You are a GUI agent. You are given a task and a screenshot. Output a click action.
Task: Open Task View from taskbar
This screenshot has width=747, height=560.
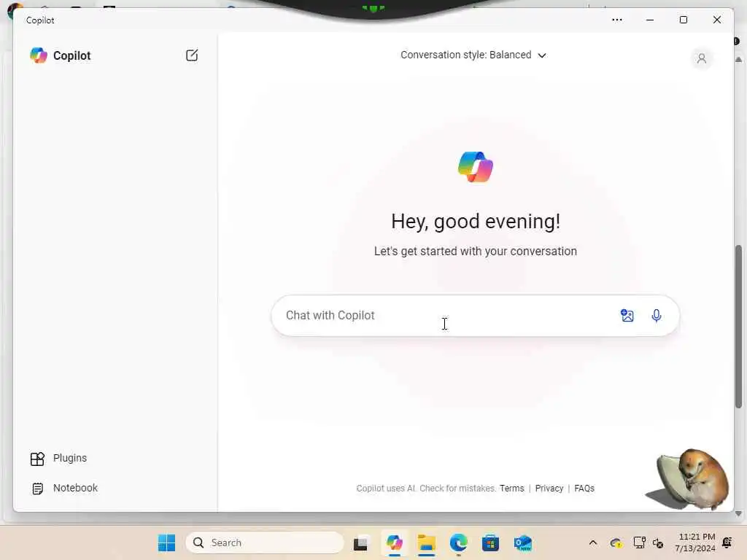tap(360, 542)
